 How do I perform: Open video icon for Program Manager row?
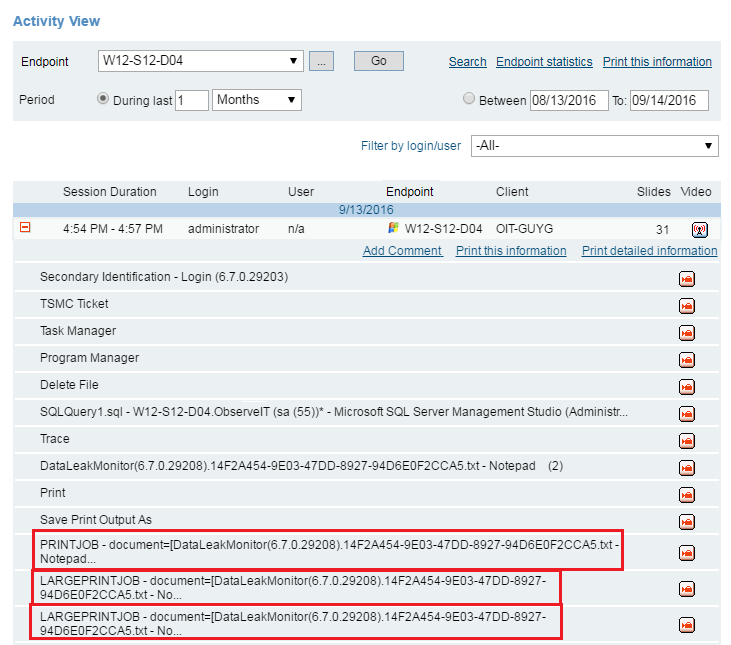pos(687,359)
